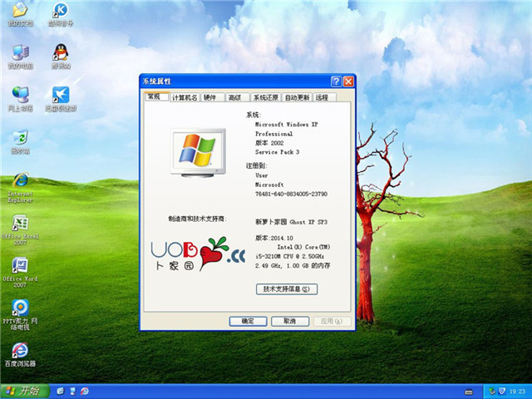The height and width of the screenshot is (399, 532).
Task: Switch to the 计算机名 tab
Action: click(185, 98)
